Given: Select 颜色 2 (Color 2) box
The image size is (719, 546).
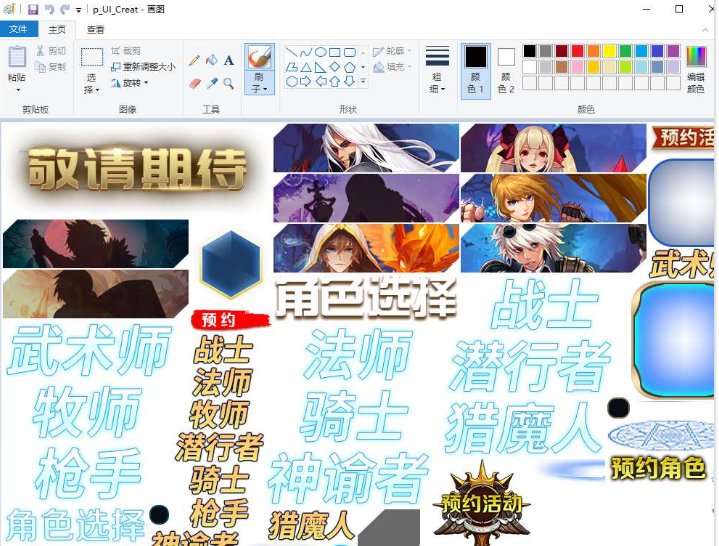Looking at the screenshot, I should click(x=506, y=71).
